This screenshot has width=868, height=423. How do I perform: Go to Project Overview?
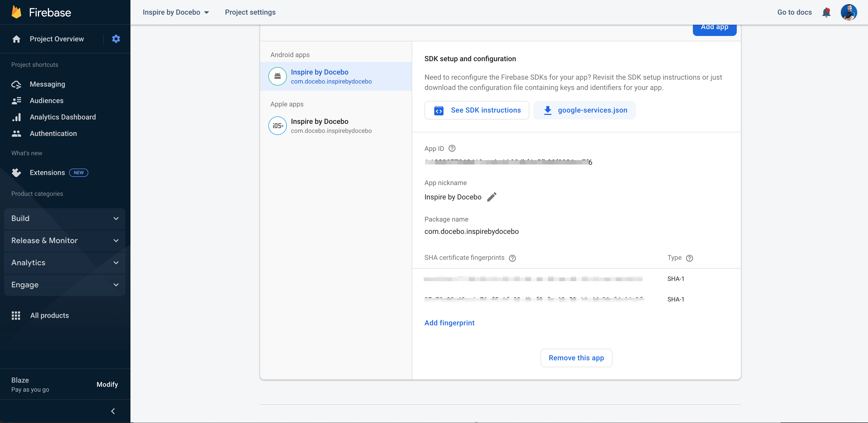(56, 39)
